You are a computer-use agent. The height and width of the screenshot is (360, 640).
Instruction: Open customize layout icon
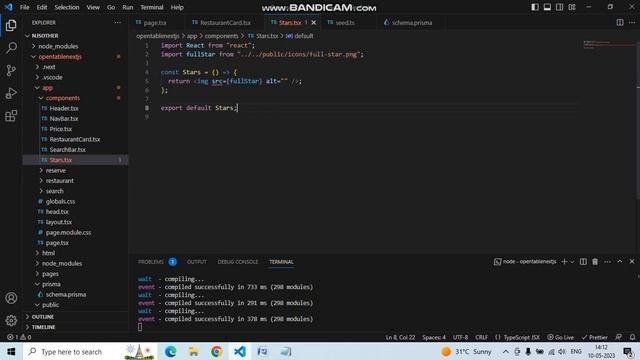coord(572,7)
